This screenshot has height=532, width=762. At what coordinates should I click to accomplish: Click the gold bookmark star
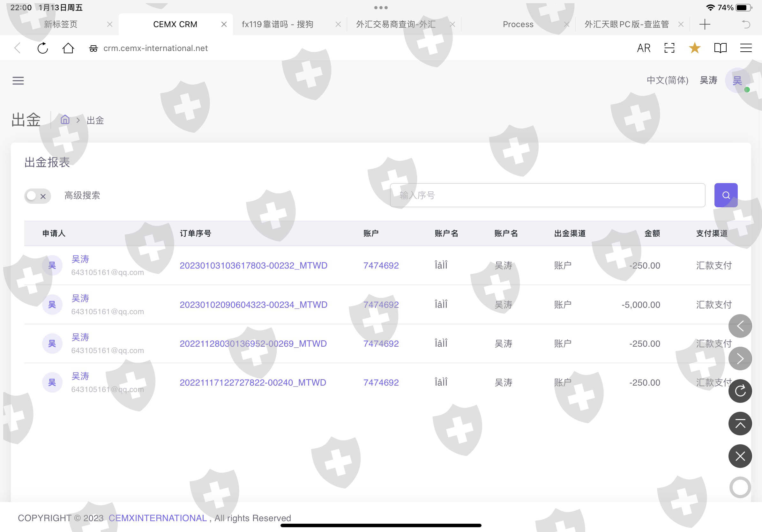[694, 48]
